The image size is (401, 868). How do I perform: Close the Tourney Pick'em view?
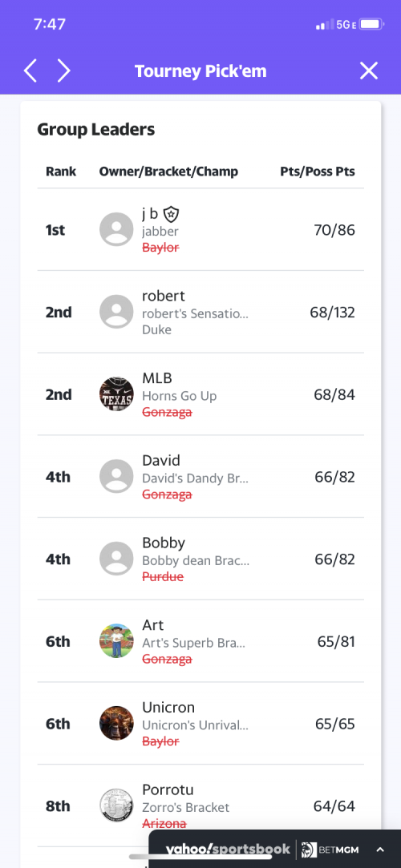pos(369,71)
